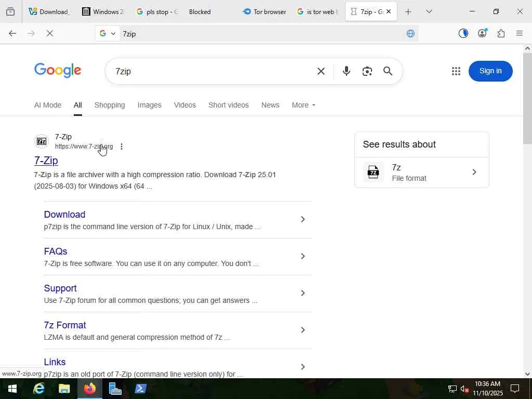Open the Download sitelink
The width and height of the screenshot is (532, 399).
pyautogui.click(x=64, y=215)
